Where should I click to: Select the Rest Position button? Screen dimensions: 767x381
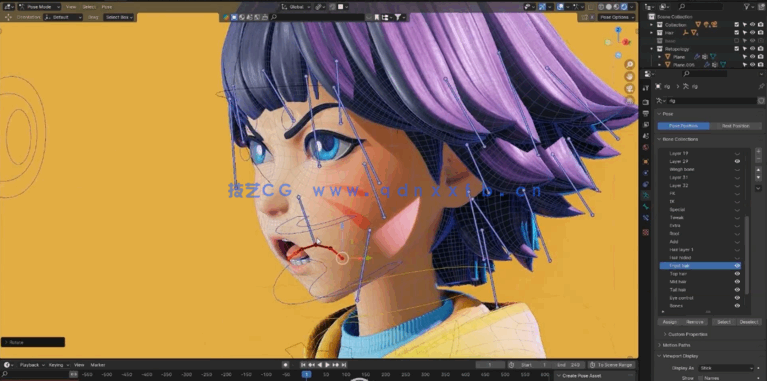tap(736, 126)
